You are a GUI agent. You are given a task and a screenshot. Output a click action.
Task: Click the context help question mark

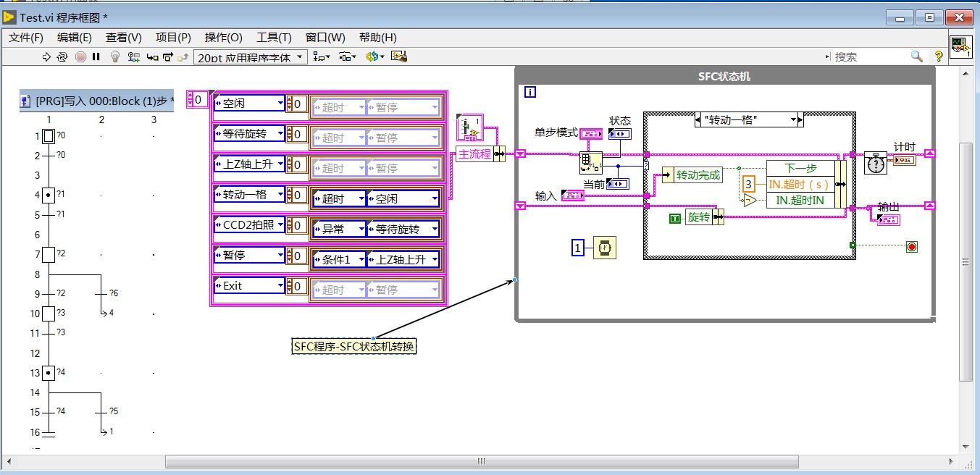coord(939,56)
